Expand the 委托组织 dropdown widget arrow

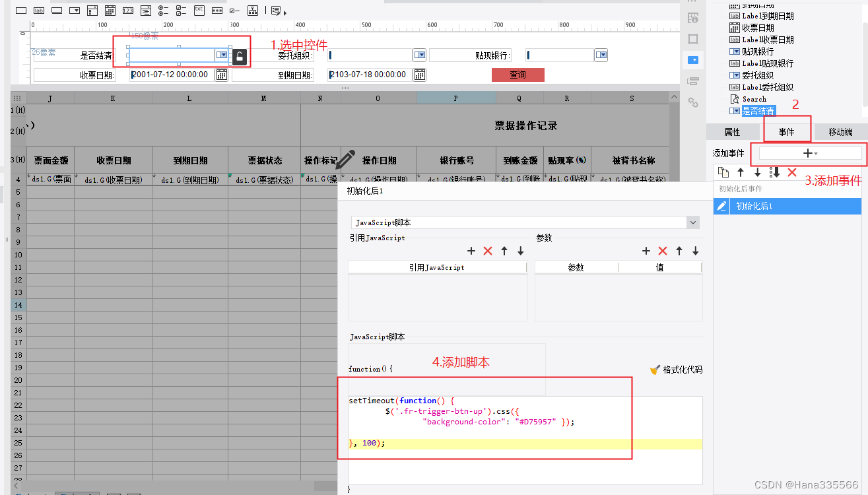[419, 55]
